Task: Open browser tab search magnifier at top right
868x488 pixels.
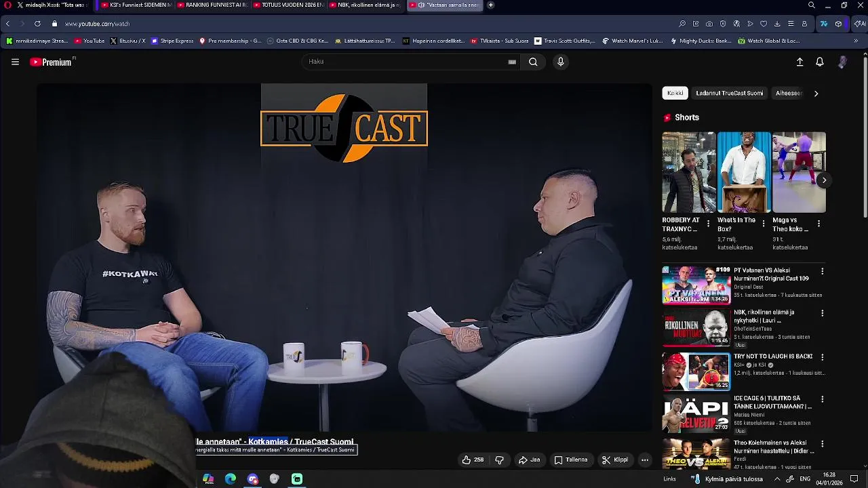Action: click(x=812, y=5)
